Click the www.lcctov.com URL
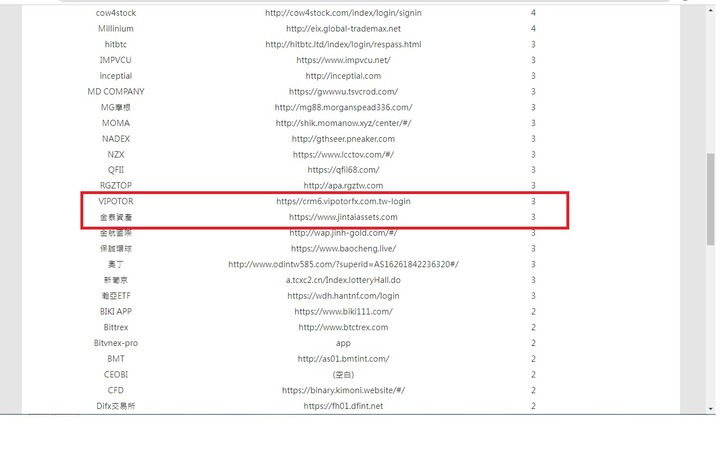This screenshot has height=450, width=720. coord(343,154)
